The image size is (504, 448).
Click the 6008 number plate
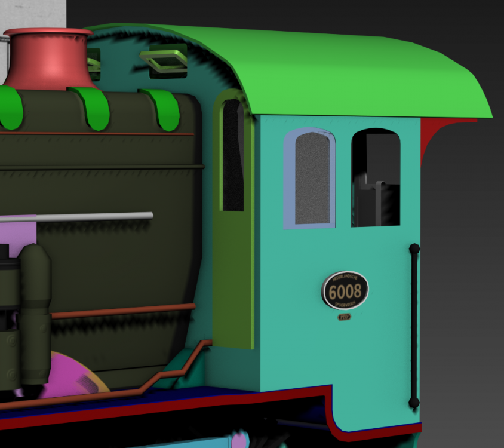(x=345, y=290)
